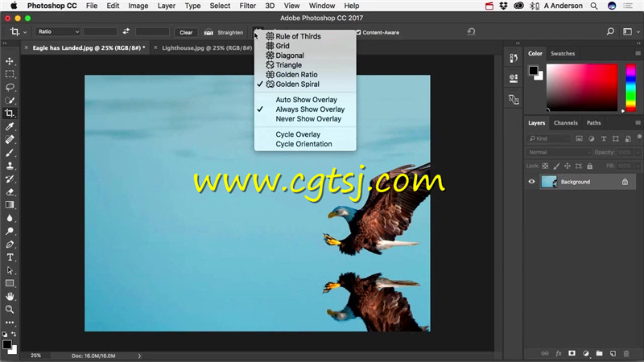Image resolution: width=644 pixels, height=362 pixels.
Task: Choose Cycle Orientation menu entry
Action: tap(305, 144)
